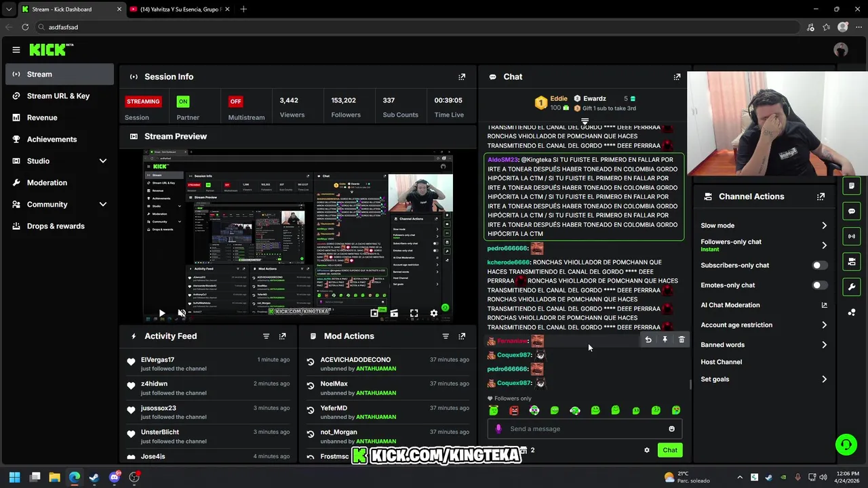Click the Send a message field
Screen dimensions: 868x488
[x=585, y=428]
